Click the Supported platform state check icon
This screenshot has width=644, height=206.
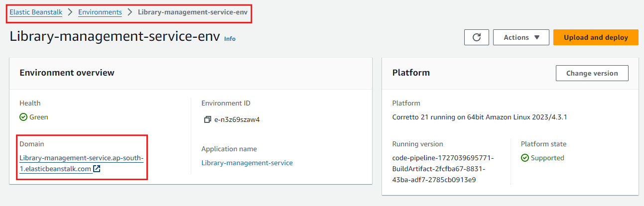(524, 158)
